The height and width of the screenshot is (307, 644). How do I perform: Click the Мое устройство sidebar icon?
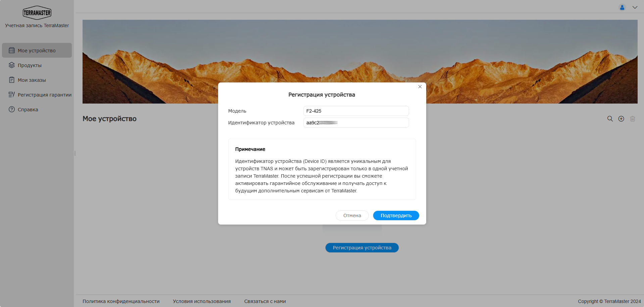click(12, 50)
